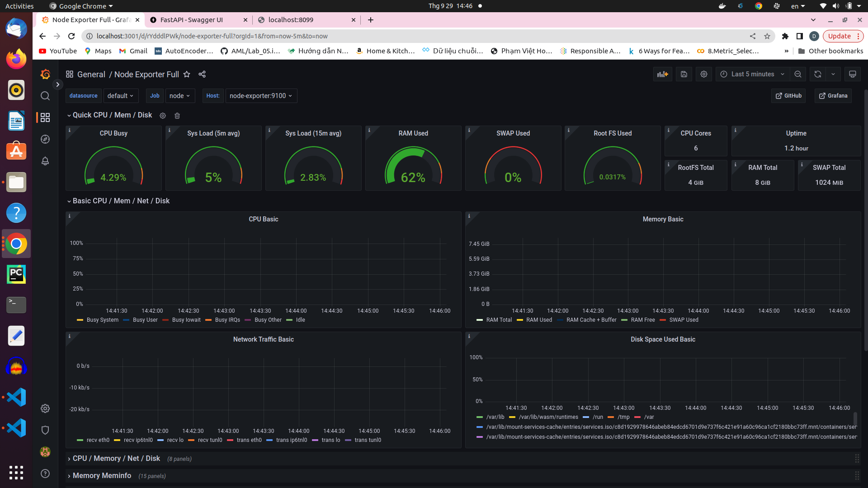This screenshot has height=488, width=868.
Task: Click the Save dashboard icon
Action: click(x=684, y=74)
